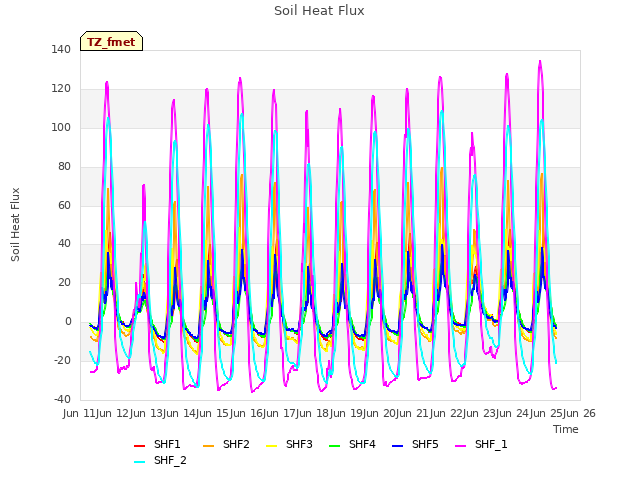640x480 pixels.
Task: Select the SHF4 legend label
Action: (x=362, y=444)
